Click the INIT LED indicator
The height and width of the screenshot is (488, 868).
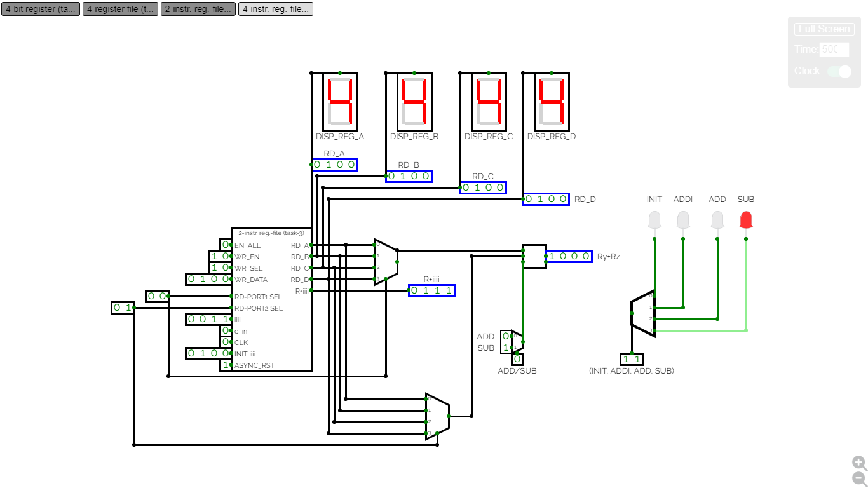(654, 220)
